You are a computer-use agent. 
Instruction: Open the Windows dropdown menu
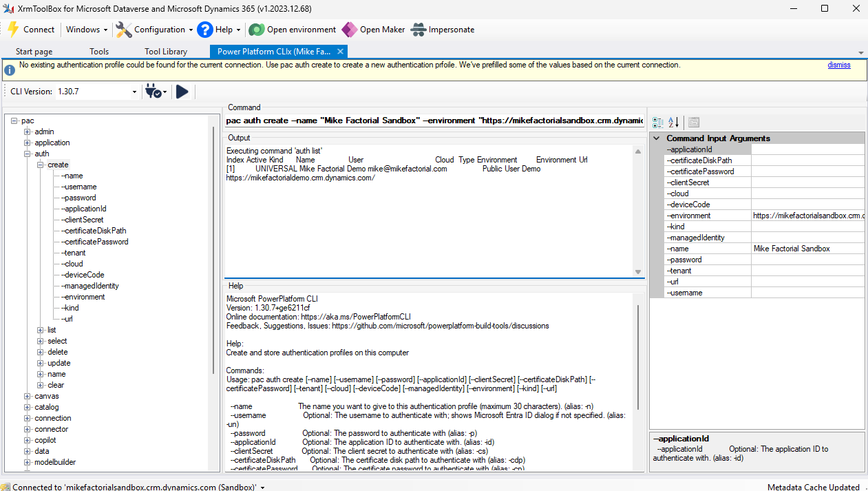pos(87,30)
